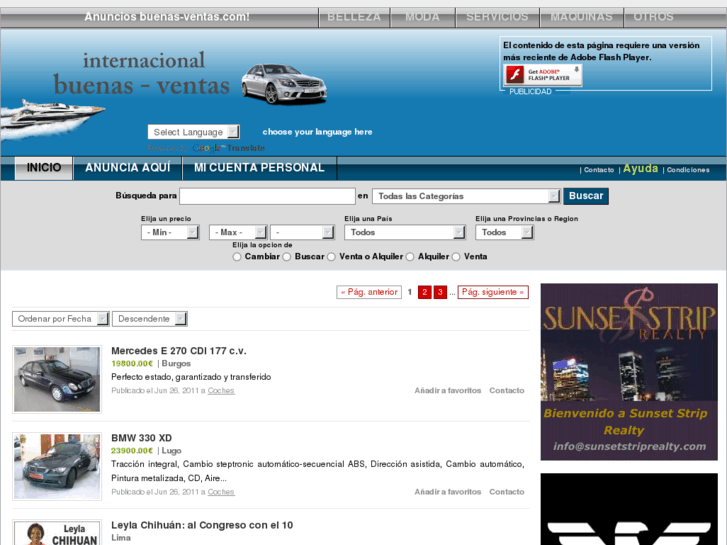727x545 pixels.
Task: Click the black banner ad below Sunset Strip
Action: [x=629, y=509]
